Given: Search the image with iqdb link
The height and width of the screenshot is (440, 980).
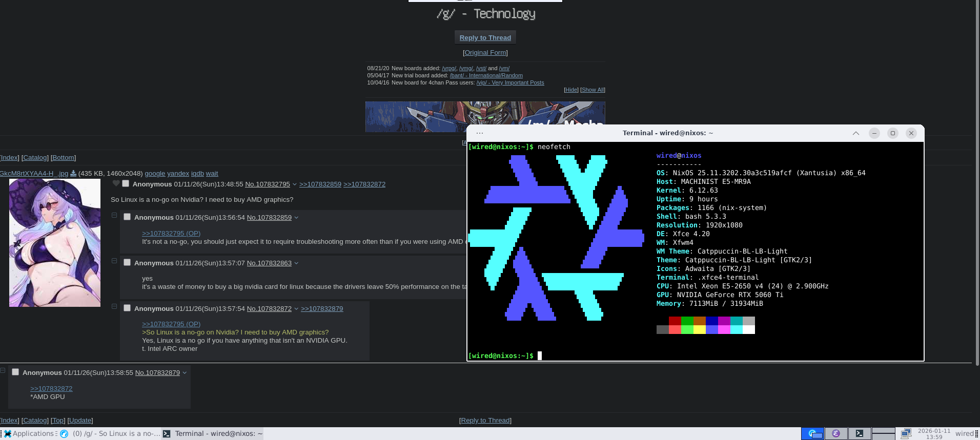Looking at the screenshot, I should [197, 174].
